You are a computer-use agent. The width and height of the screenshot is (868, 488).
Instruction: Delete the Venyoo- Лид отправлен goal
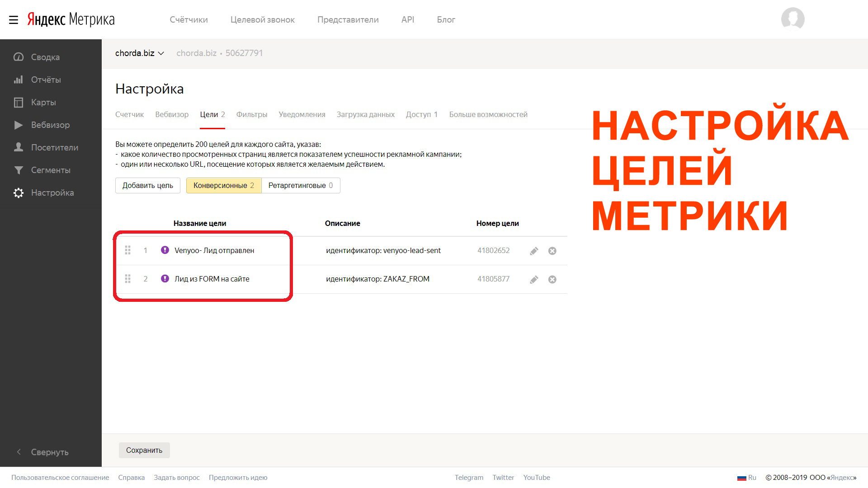[x=552, y=251]
